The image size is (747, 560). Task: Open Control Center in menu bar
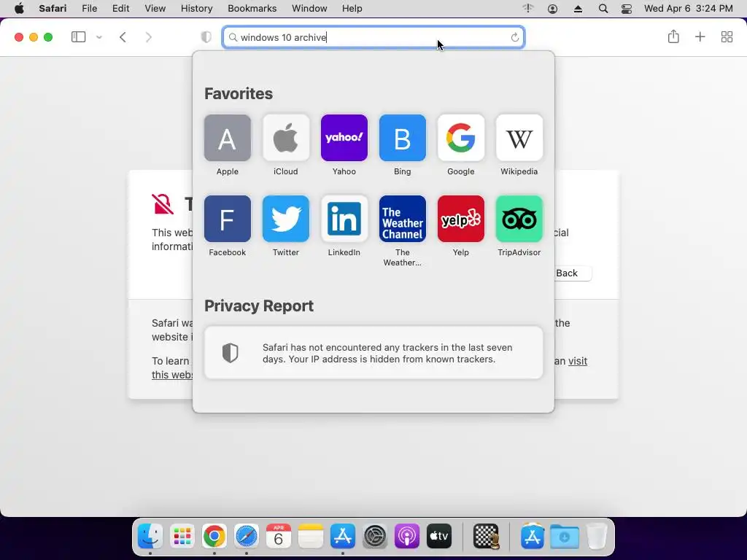pos(627,9)
